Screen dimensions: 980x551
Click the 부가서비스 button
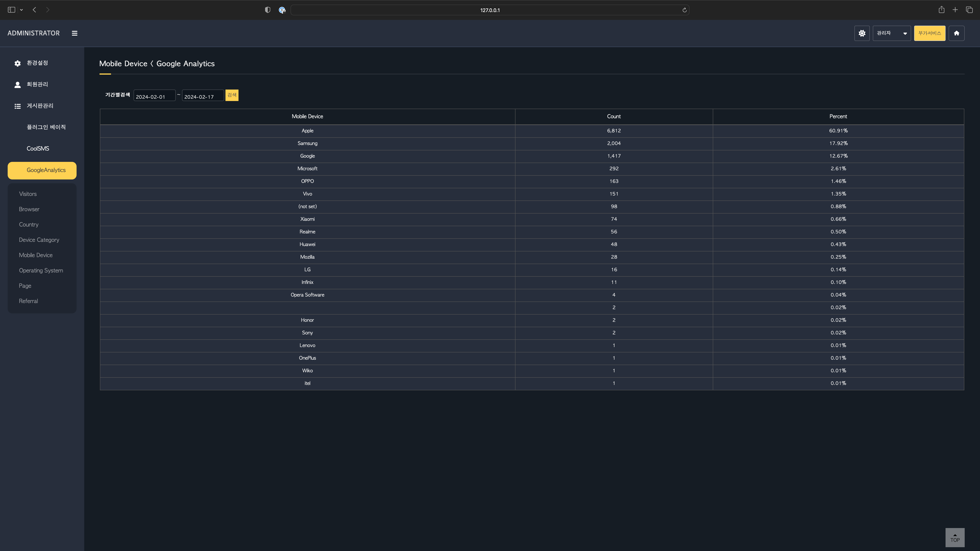[x=929, y=33]
